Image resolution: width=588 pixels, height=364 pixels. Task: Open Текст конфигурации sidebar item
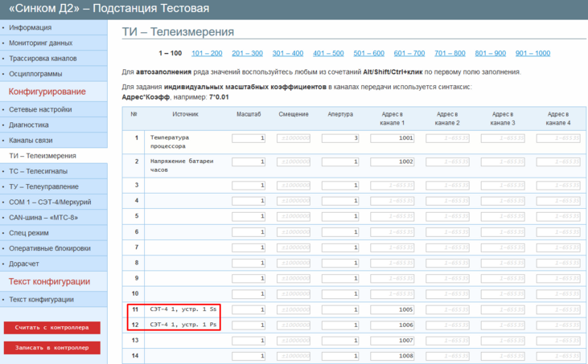coord(41,300)
